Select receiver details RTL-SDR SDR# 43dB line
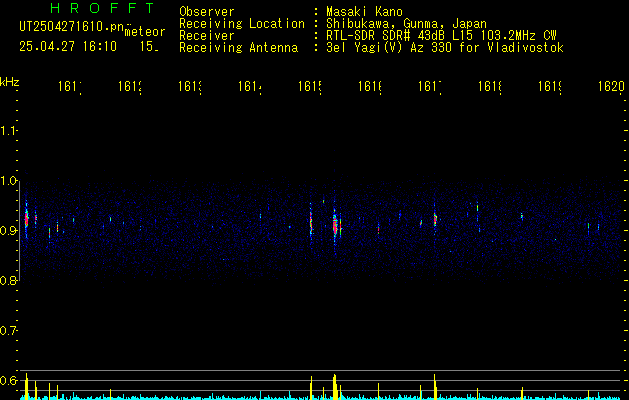 click(441, 36)
